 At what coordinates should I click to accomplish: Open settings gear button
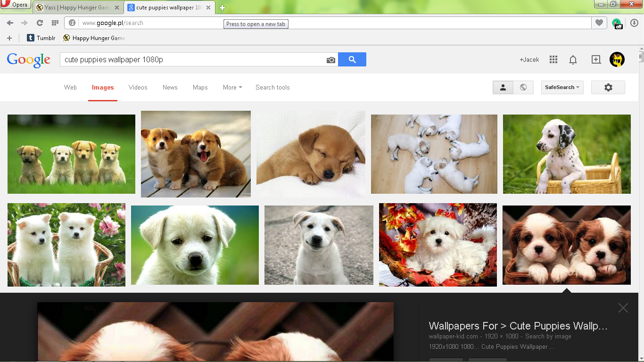coord(608,87)
